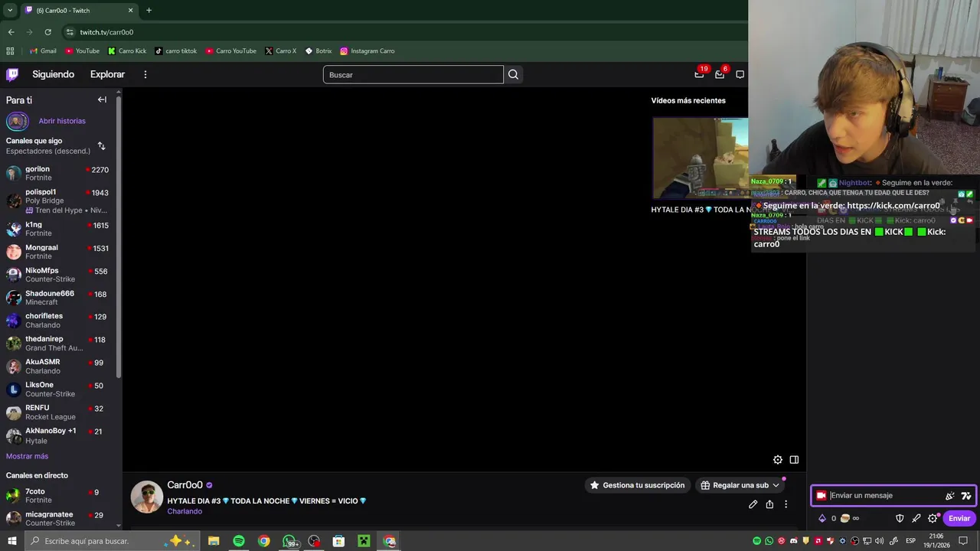
Task: Click the Windows taskbar search box
Action: (111, 541)
